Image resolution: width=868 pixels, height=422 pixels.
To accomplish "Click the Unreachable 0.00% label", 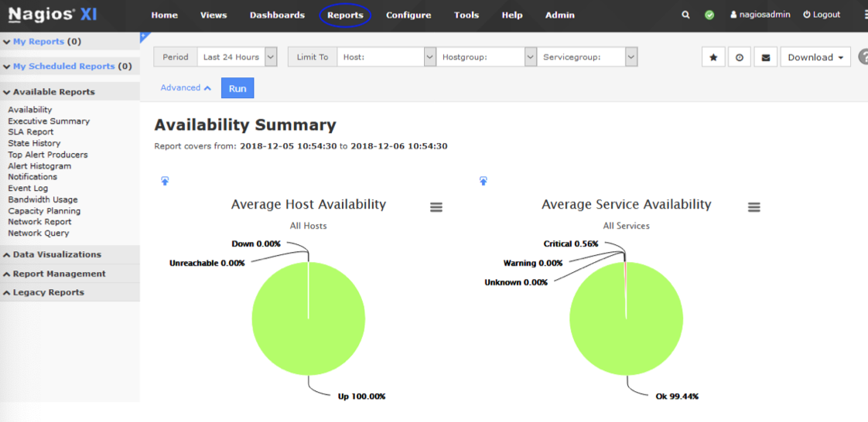I will click(207, 263).
